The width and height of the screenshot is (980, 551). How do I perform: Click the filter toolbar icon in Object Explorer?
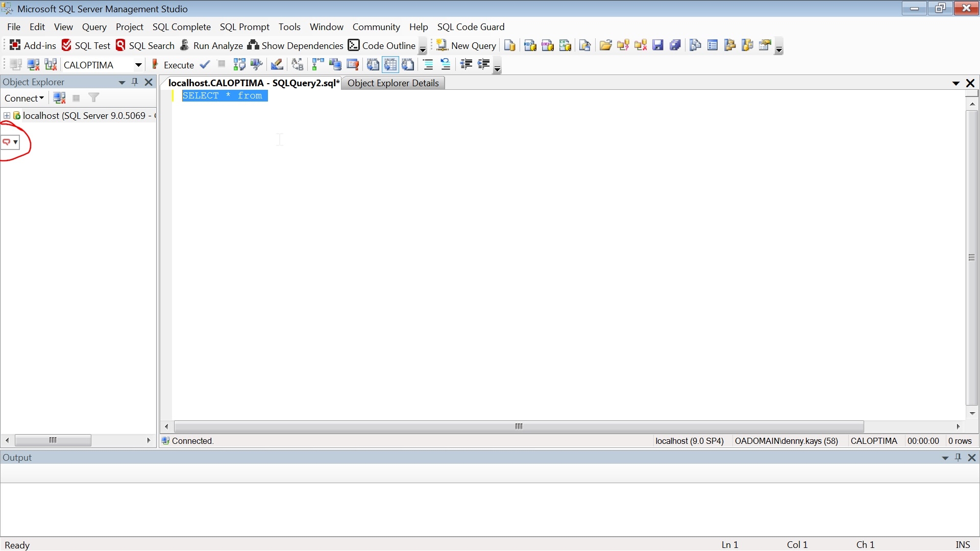coord(94,97)
